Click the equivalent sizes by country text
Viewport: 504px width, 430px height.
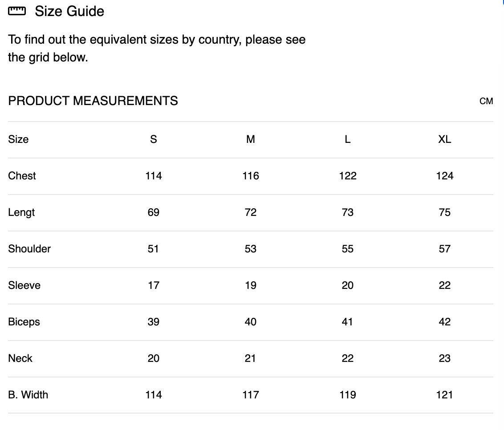pyautogui.click(x=157, y=40)
